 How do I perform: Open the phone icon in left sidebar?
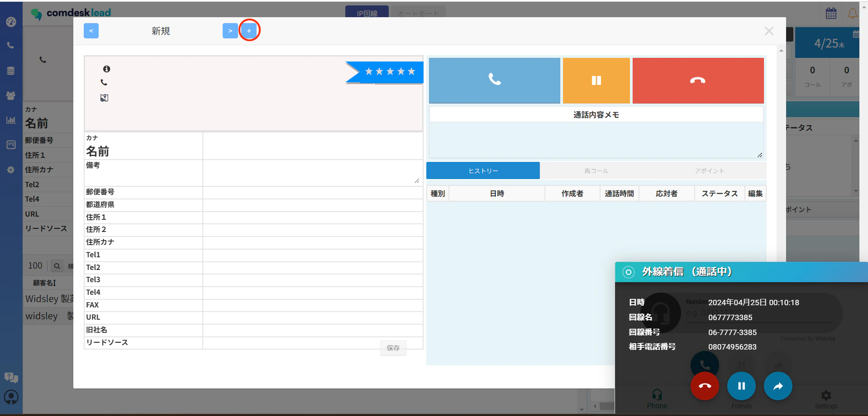11,45
